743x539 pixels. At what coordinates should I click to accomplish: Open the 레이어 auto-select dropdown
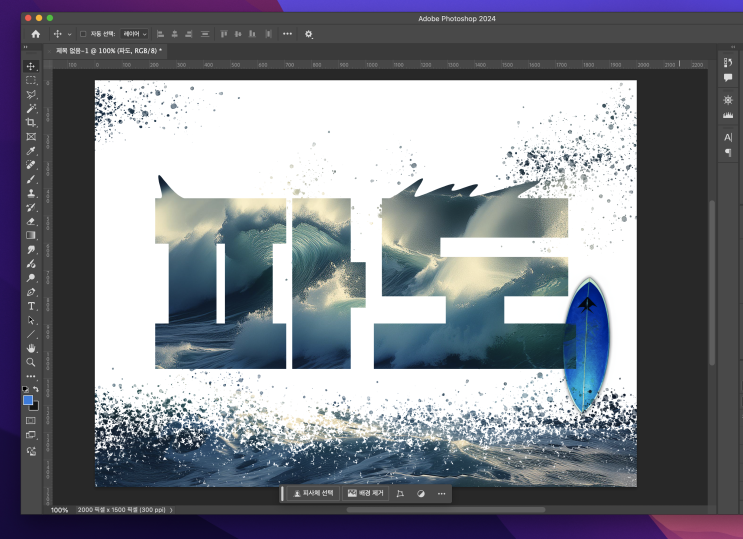point(135,34)
